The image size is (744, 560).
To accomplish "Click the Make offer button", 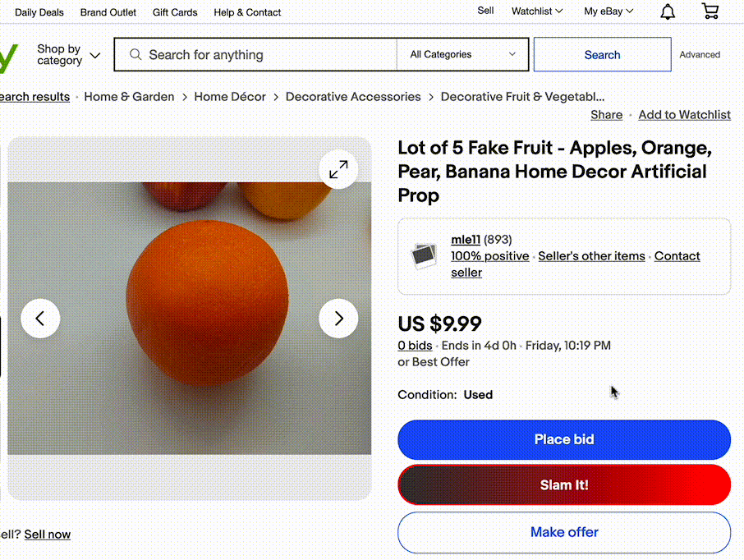I will [x=564, y=532].
